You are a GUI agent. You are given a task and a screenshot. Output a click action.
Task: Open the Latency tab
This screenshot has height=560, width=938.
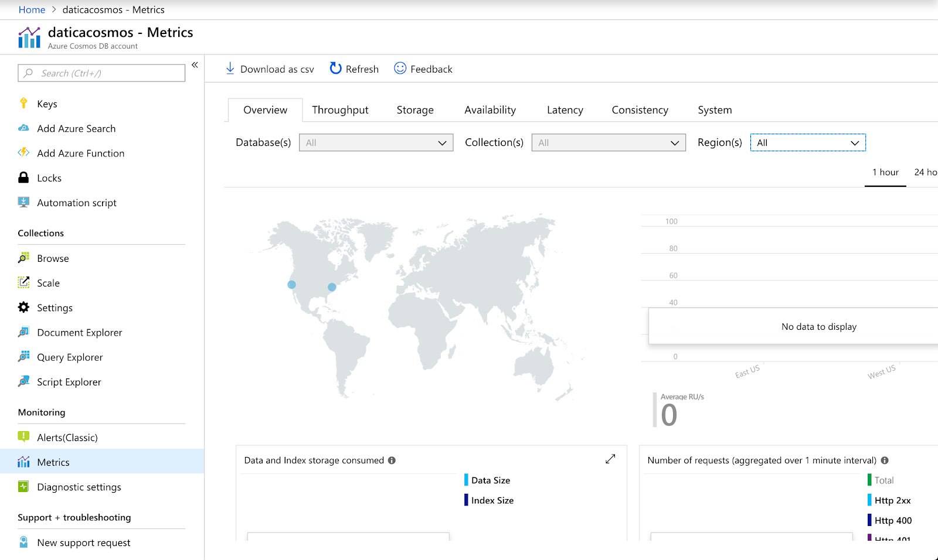pyautogui.click(x=565, y=110)
